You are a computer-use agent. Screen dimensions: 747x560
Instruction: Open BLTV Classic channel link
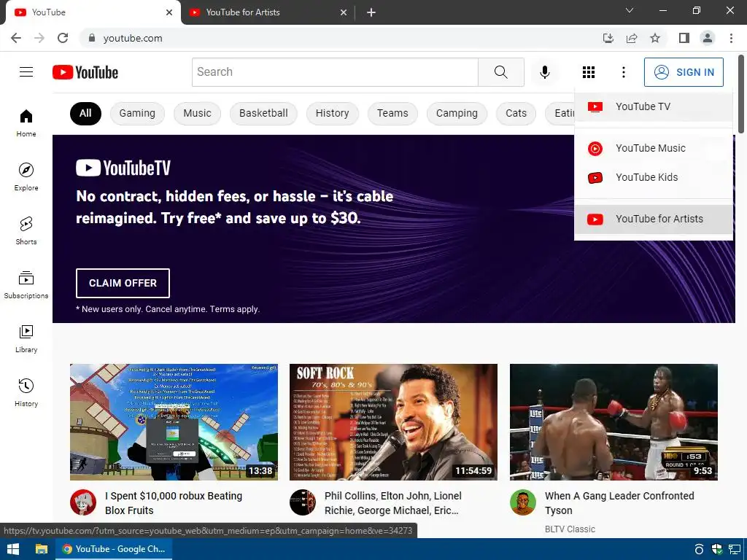point(570,529)
